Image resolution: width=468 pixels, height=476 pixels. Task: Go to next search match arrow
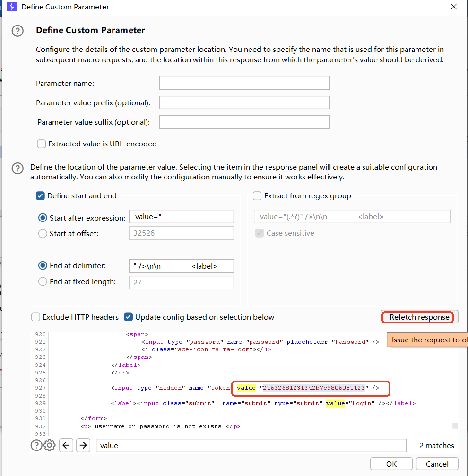click(83, 445)
